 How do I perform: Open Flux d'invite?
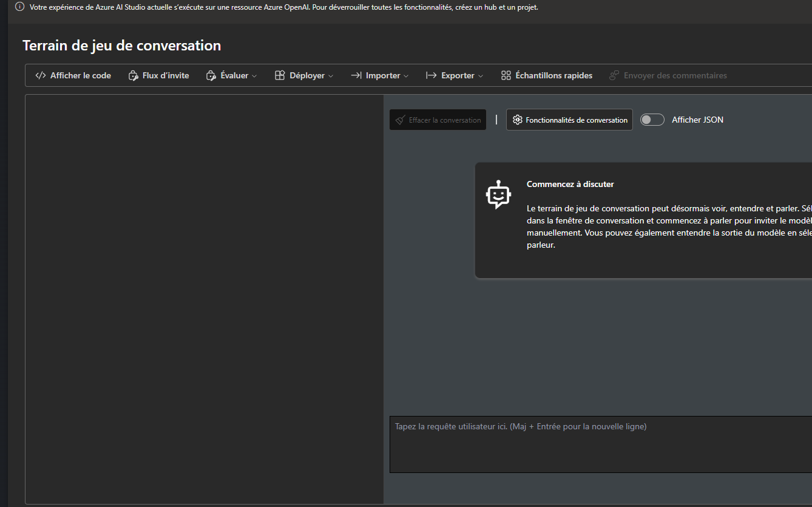159,75
